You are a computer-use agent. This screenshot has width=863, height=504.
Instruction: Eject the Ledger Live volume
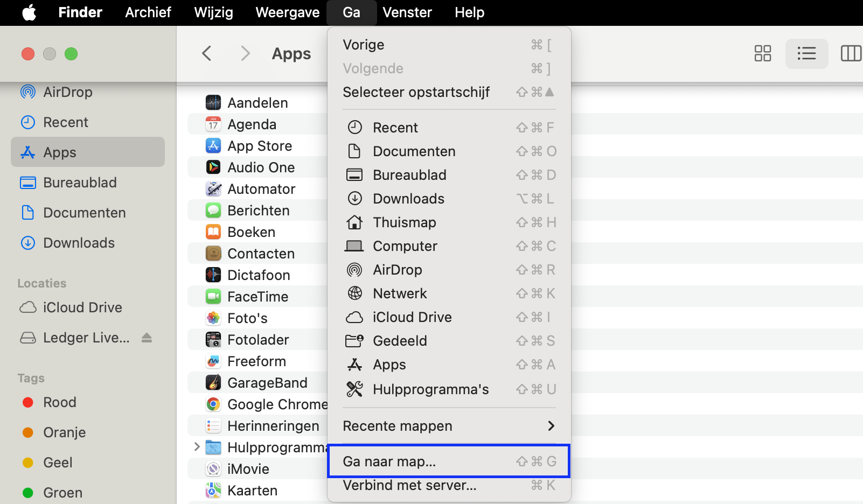click(x=147, y=338)
